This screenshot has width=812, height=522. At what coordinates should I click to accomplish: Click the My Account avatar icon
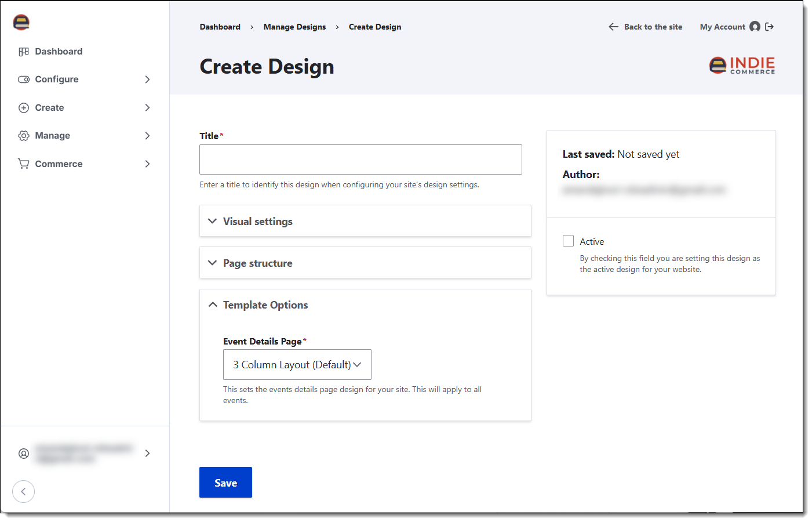coord(755,27)
